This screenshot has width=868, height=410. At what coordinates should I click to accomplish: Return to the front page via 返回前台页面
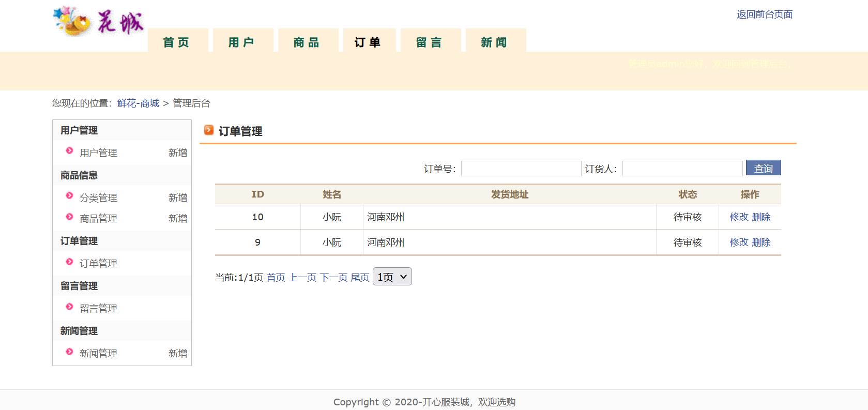[765, 14]
